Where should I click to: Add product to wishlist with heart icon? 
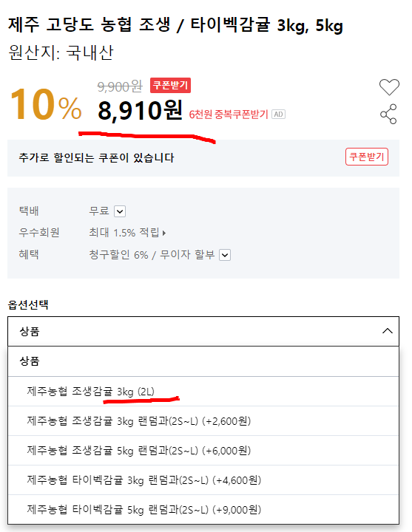(389, 87)
